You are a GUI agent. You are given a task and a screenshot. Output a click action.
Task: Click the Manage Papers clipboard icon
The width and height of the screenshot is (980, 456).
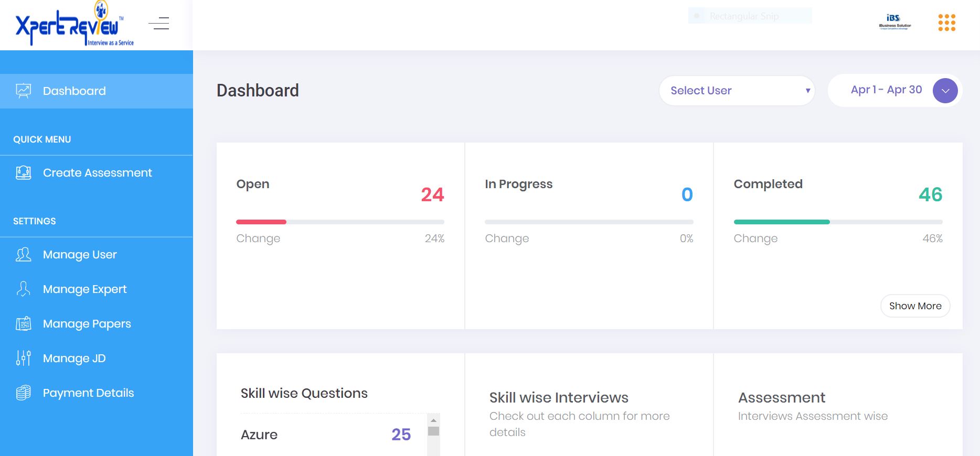24,324
